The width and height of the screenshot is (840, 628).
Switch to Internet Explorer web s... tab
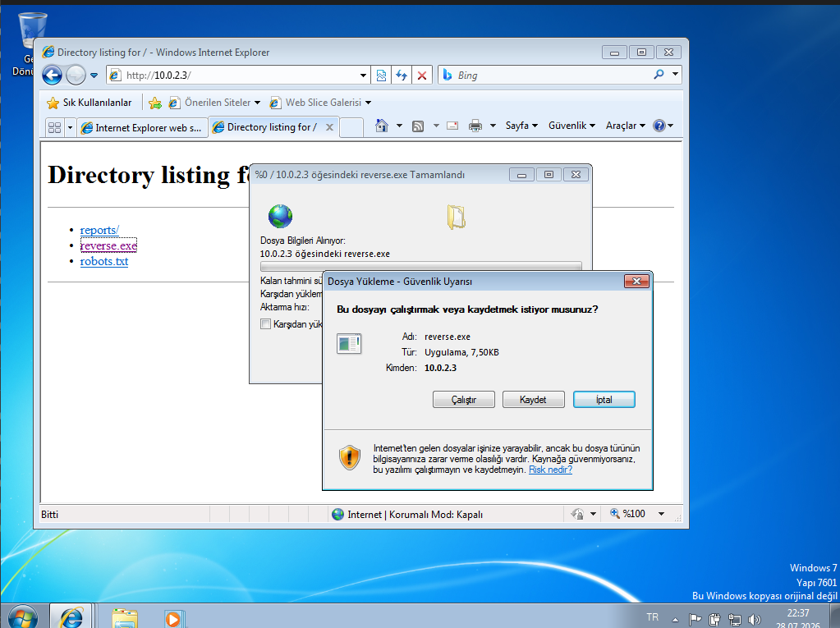[143, 127]
